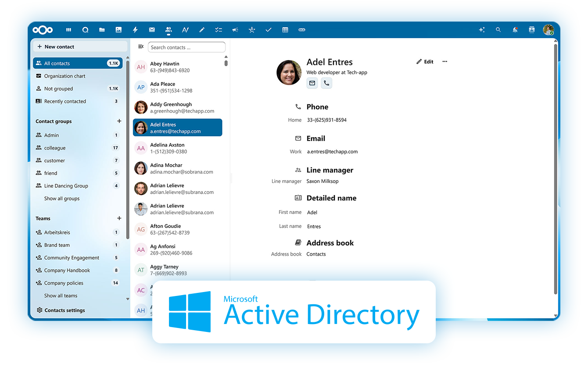Open the Photos app icon
Viewport: 588px width, 367px height.
tap(118, 30)
